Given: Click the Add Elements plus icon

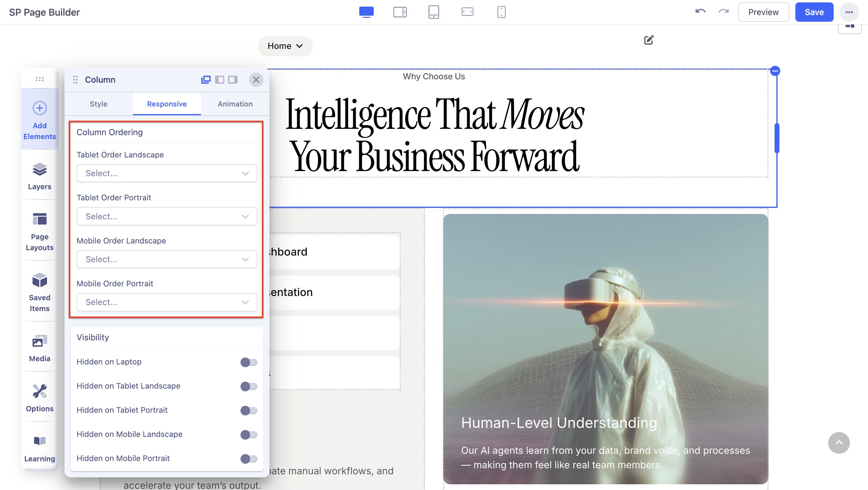Looking at the screenshot, I should coord(39,108).
